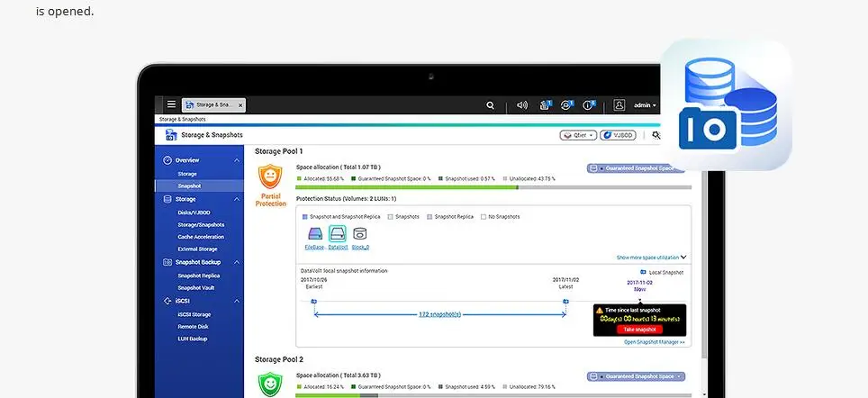The width and height of the screenshot is (868, 398).
Task: Click the earliest snapshot timeline marker
Action: pos(314,301)
